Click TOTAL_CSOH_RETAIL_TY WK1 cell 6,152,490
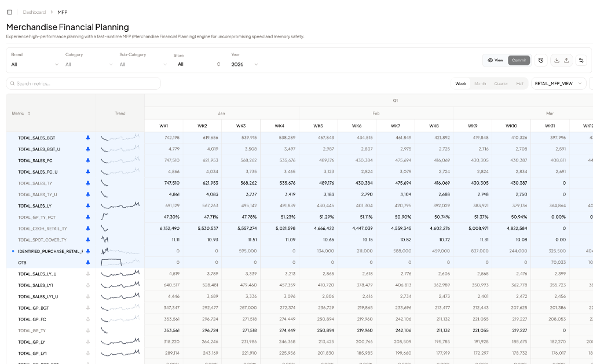Viewport: 593px width, 364px height. point(164,229)
